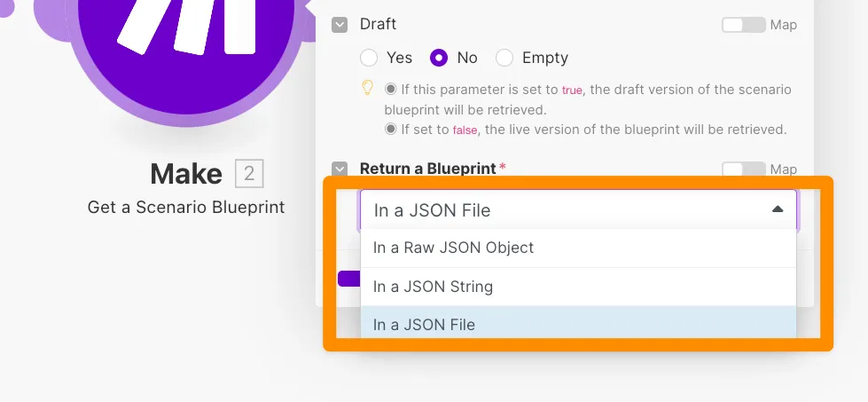
Task: Select highlighted In a JSON File list option
Action: tap(424, 325)
